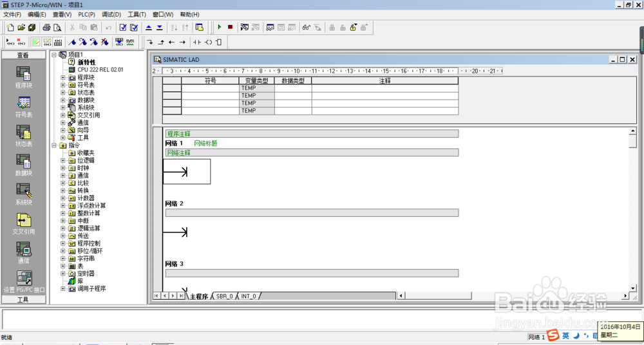644x345 pixels.
Task: Toggle network comments display
Action: tap(47, 42)
